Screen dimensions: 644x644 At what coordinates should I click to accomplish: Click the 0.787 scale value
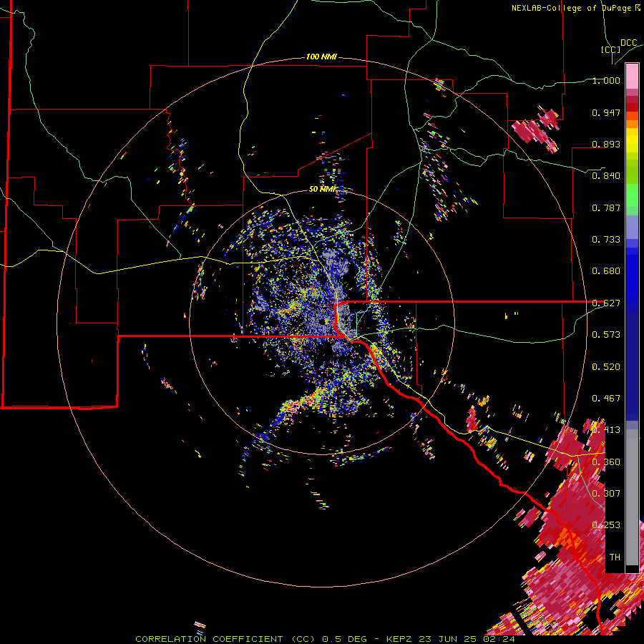pyautogui.click(x=606, y=208)
